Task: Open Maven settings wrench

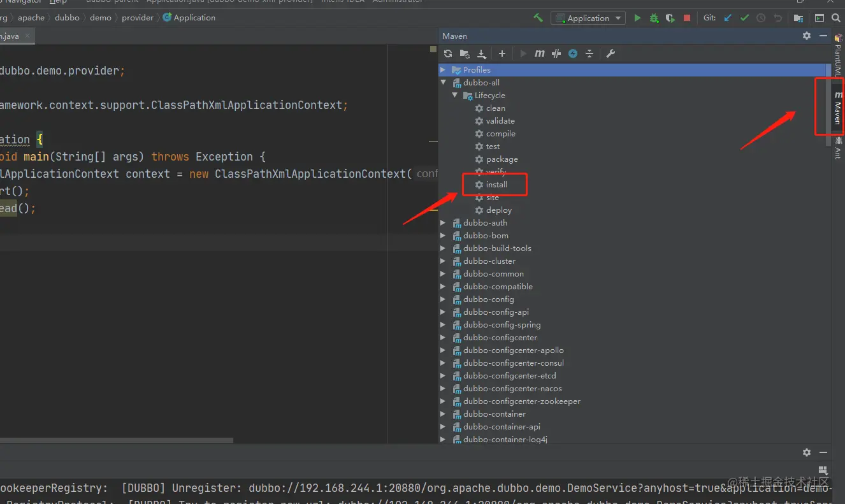Action: [x=610, y=54]
